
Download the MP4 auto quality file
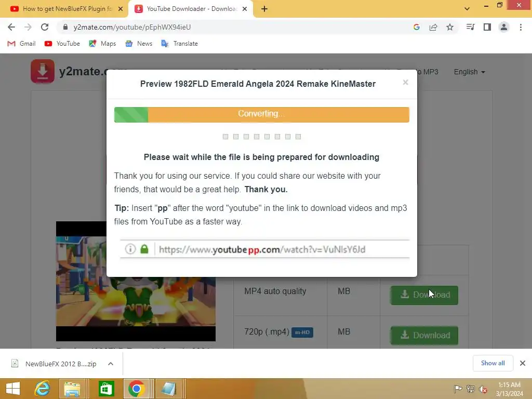[424, 295]
